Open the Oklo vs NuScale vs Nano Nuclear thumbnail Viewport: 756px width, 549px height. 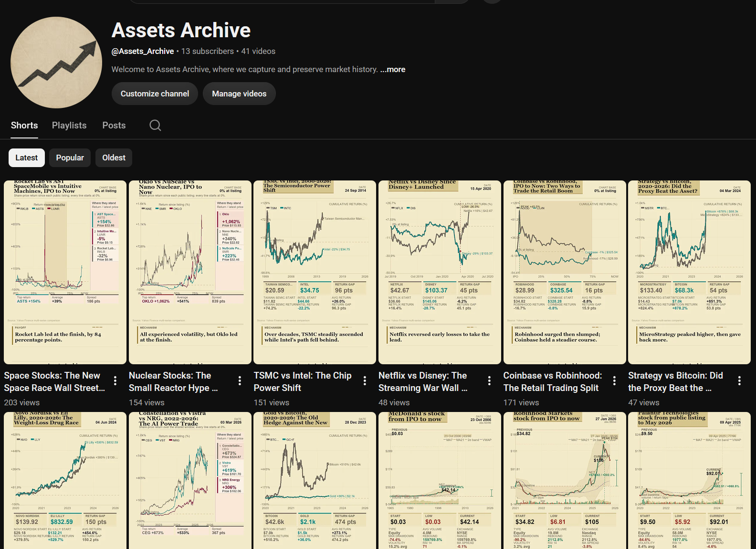coord(190,272)
